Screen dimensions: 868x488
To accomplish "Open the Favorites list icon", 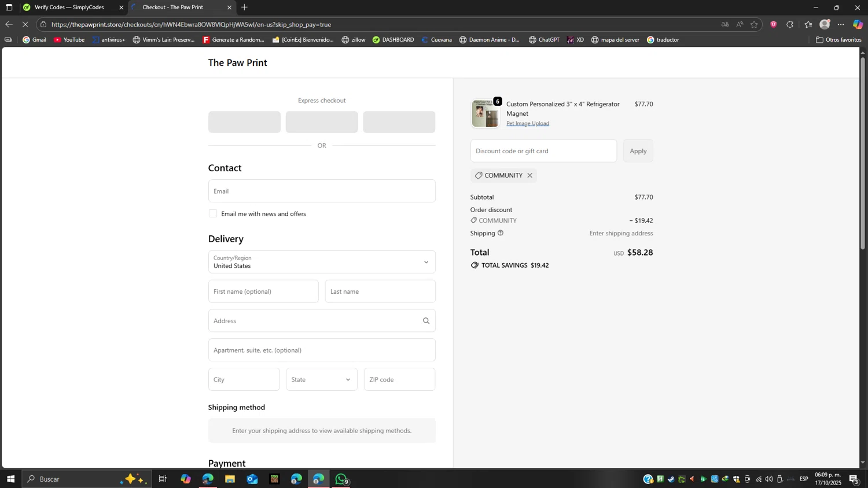I will click(x=808, y=24).
